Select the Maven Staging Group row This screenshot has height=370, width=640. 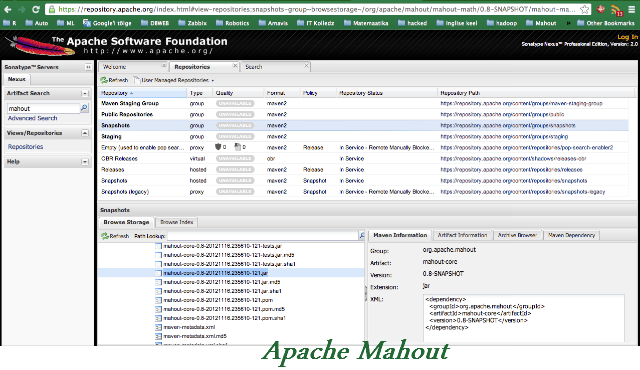tap(363, 104)
